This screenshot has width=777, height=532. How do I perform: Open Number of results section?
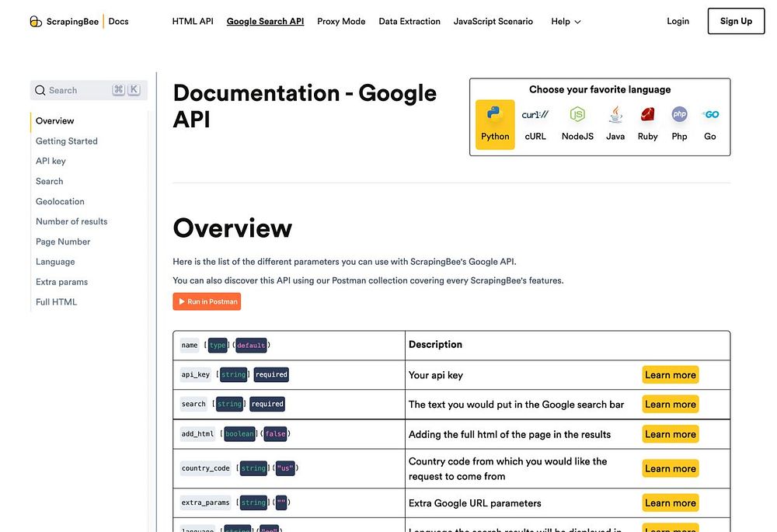[71, 221]
